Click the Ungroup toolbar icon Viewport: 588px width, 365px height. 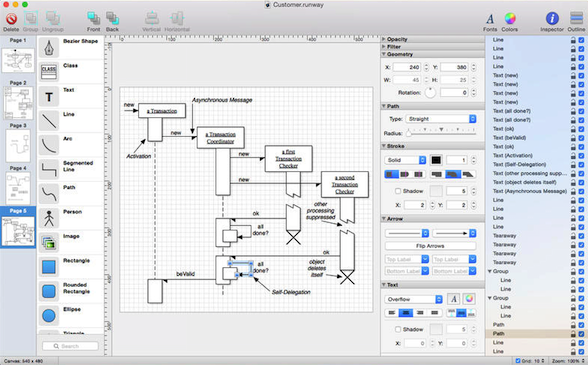point(52,18)
